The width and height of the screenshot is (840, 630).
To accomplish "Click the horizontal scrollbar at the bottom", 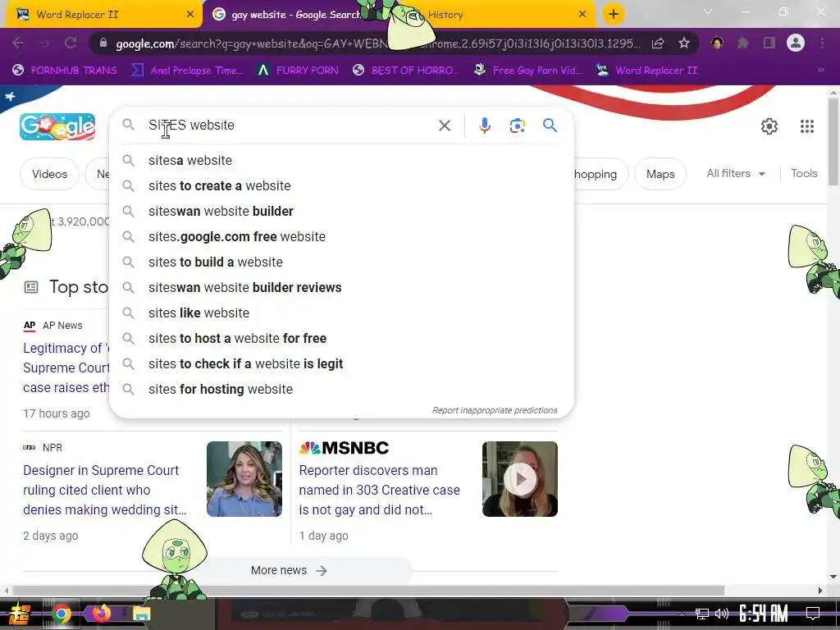I will (367, 591).
